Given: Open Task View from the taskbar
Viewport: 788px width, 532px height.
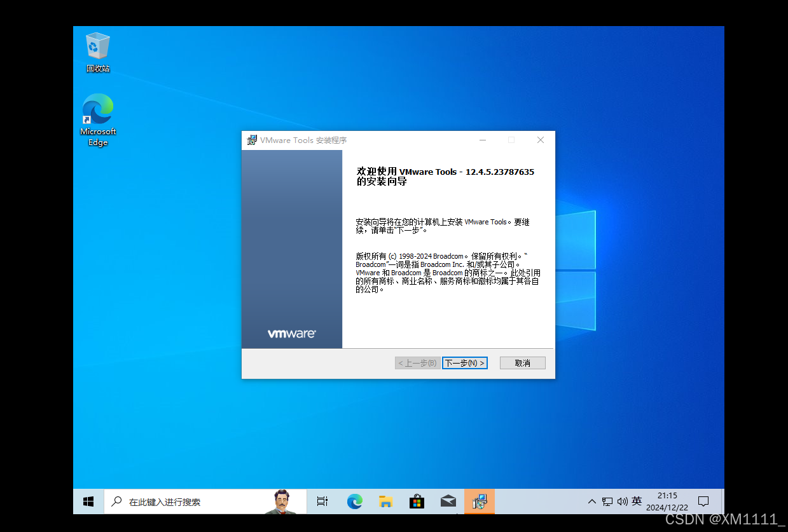Looking at the screenshot, I should coord(322,501).
